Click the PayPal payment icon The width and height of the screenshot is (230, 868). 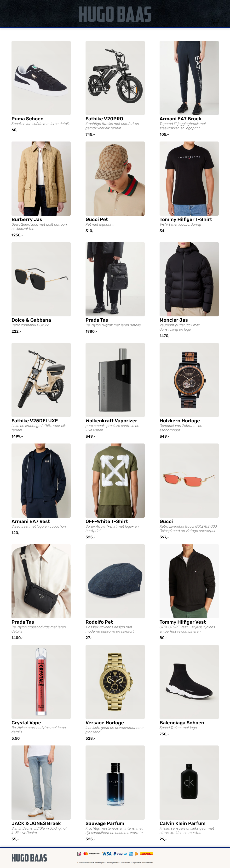pyautogui.click(x=120, y=854)
